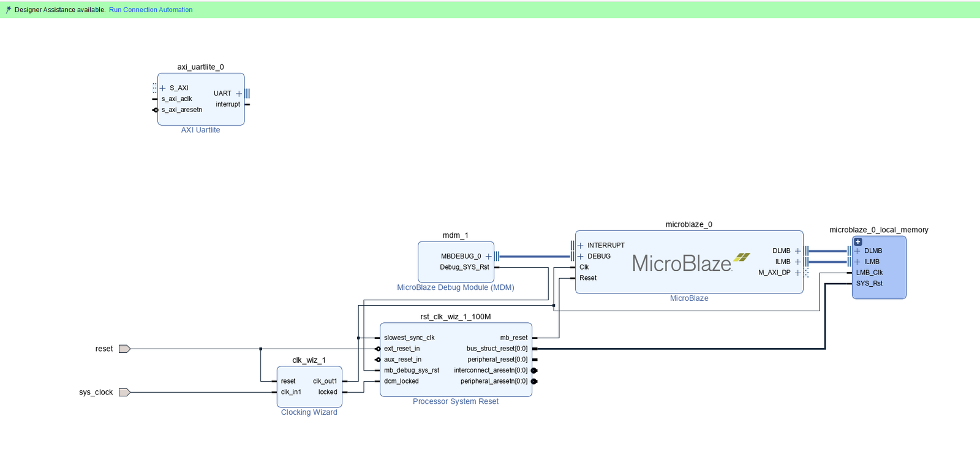The height and width of the screenshot is (454, 980).
Task: Select the Clocking Wizard block label
Action: (x=309, y=412)
